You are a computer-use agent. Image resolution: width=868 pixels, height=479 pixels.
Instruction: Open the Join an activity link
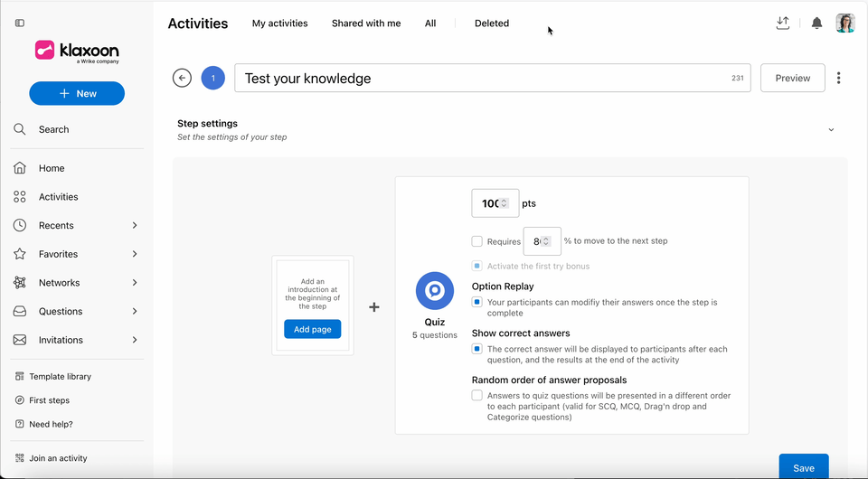(x=58, y=458)
